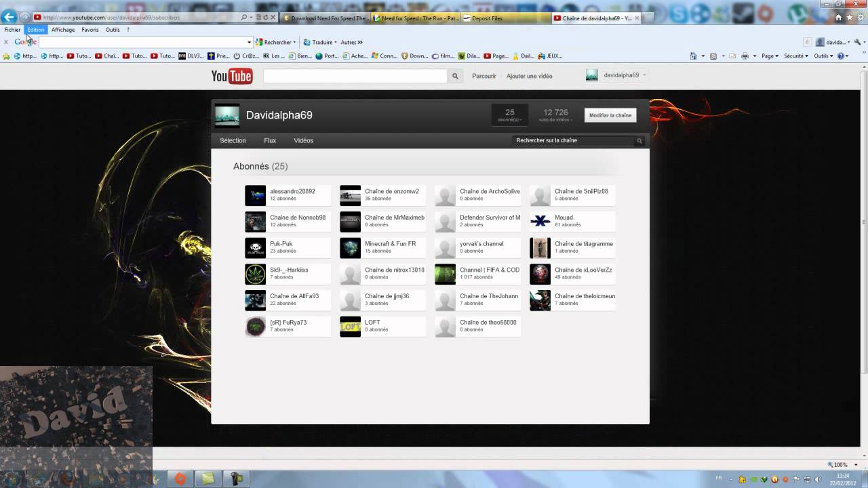The width and height of the screenshot is (868, 488).
Task: Expand the Traduire dropdown
Action: tap(335, 43)
